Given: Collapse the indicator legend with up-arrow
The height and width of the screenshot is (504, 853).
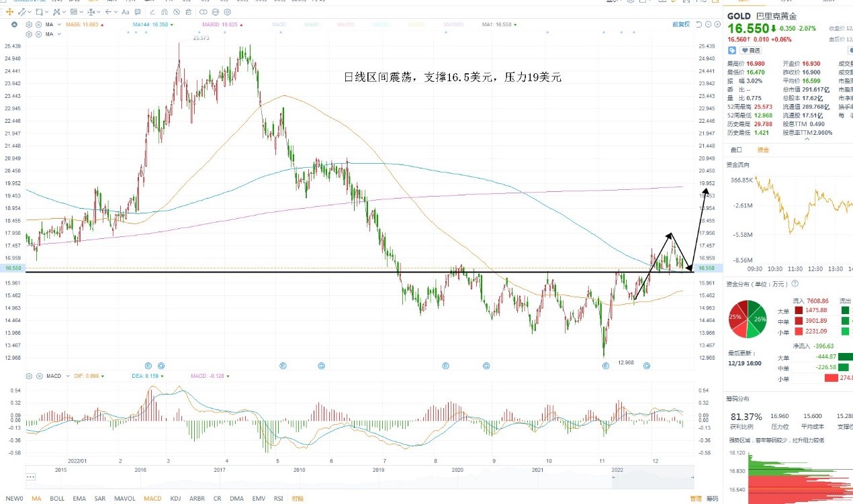Looking at the screenshot, I should 14,25.
